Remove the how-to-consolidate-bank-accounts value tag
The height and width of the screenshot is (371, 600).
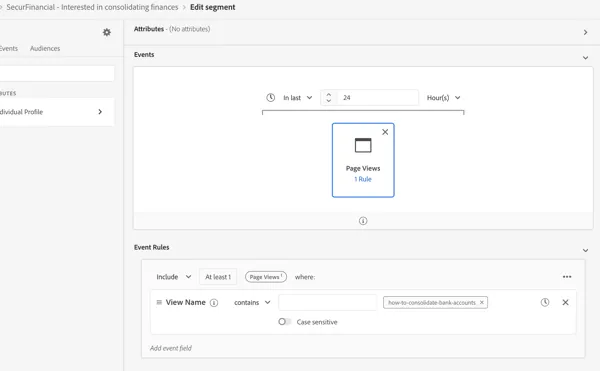point(482,302)
